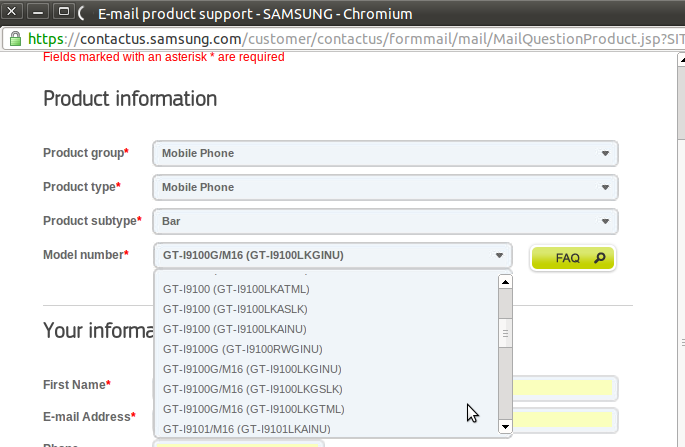685x447 pixels.
Task: Click the browser address bar URL
Action: click(x=356, y=39)
